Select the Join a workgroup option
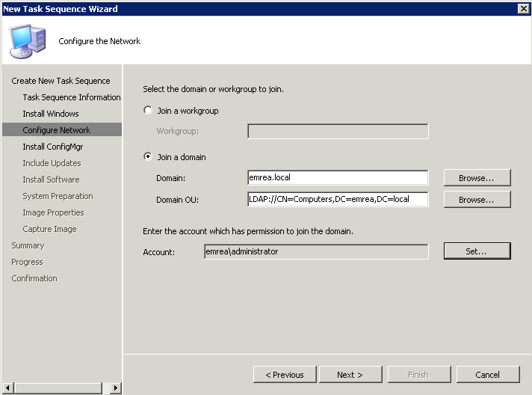Screen dimensions: 532x395 coord(148,111)
